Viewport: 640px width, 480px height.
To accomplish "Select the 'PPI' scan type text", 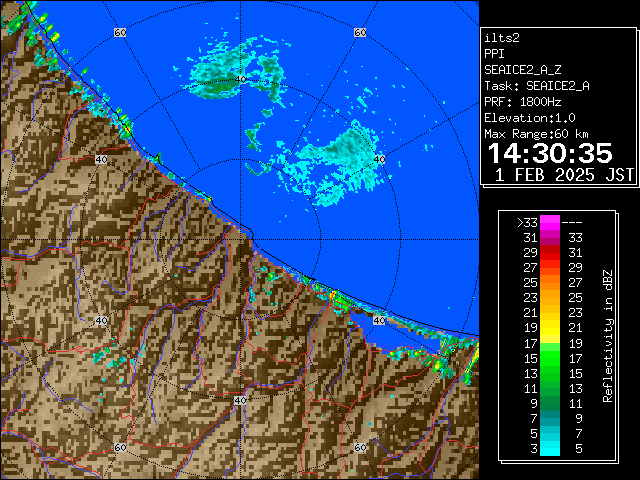I will pos(494,54).
